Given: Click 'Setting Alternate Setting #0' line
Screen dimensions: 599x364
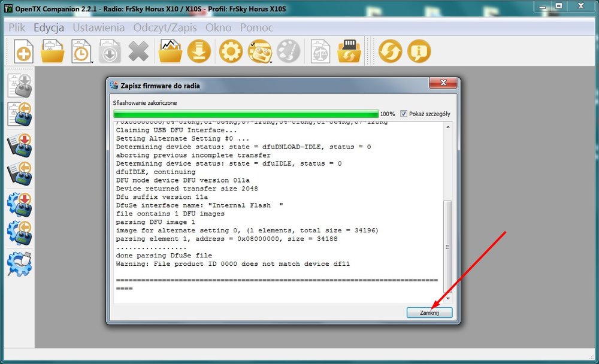Looking at the screenshot, I should pyautogui.click(x=182, y=139).
